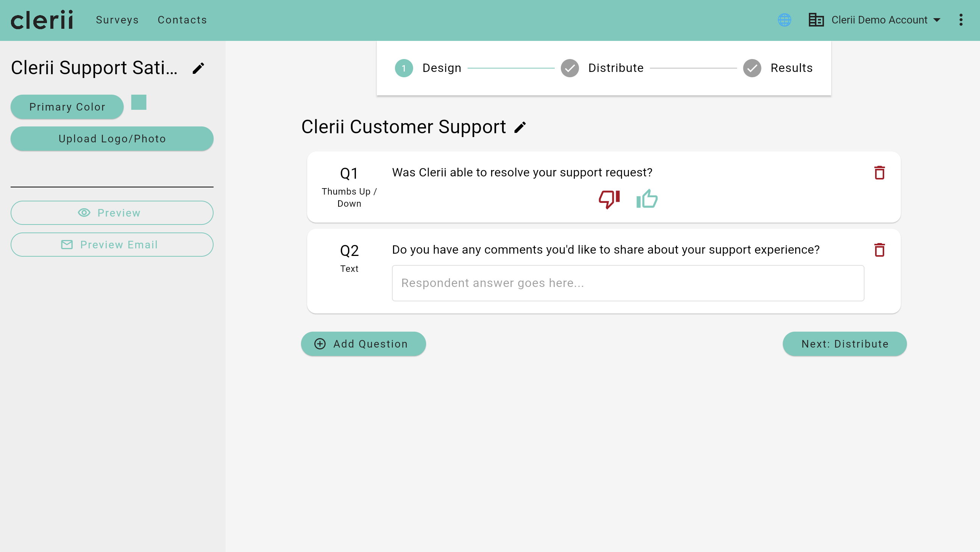This screenshot has width=980, height=552.
Task: Click the Q1 question text
Action: pos(522,173)
